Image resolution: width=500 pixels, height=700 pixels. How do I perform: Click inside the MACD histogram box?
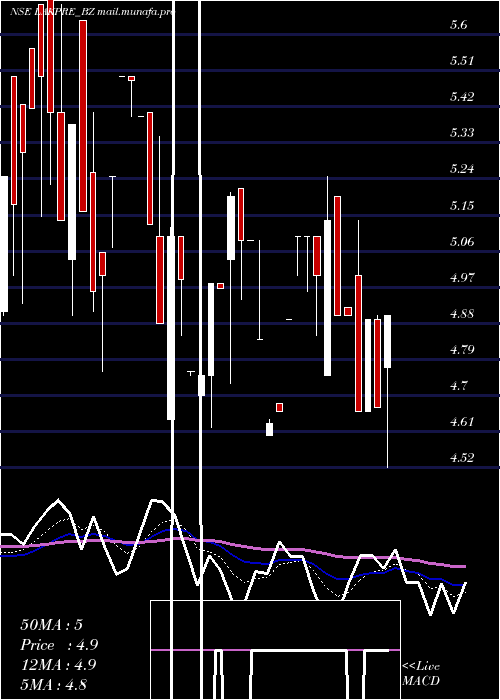point(275,650)
